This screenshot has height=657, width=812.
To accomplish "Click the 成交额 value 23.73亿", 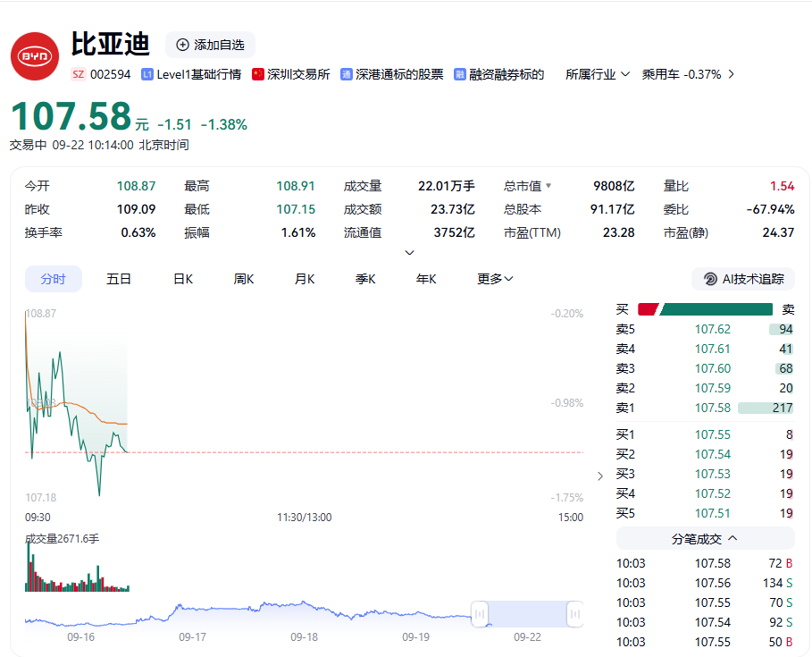I will (453, 209).
